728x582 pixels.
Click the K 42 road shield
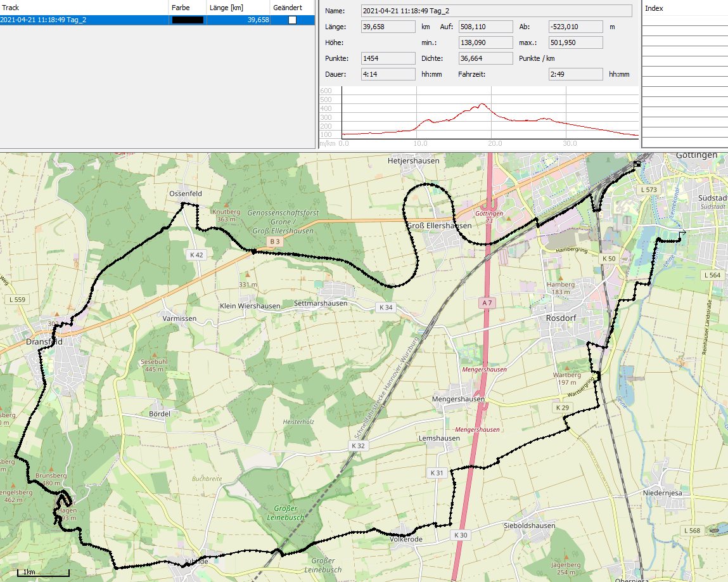point(196,255)
